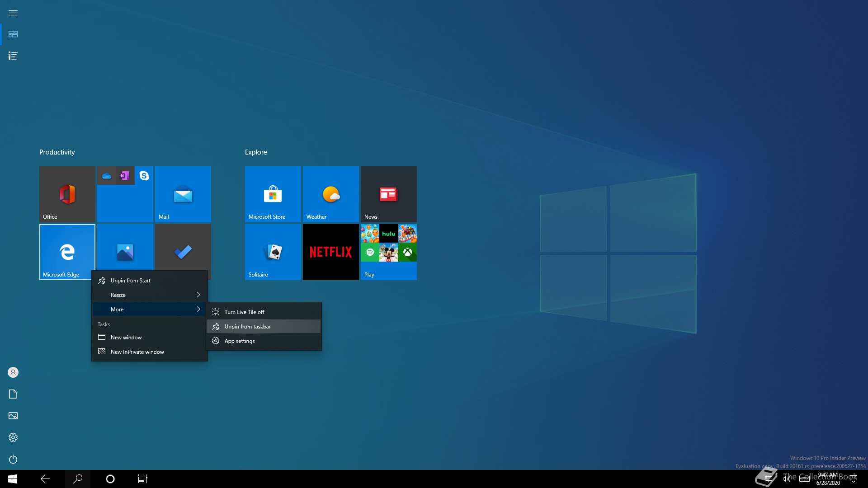Expand the More submenu
Screen dimensions: 868x488
pyautogui.click(x=150, y=310)
